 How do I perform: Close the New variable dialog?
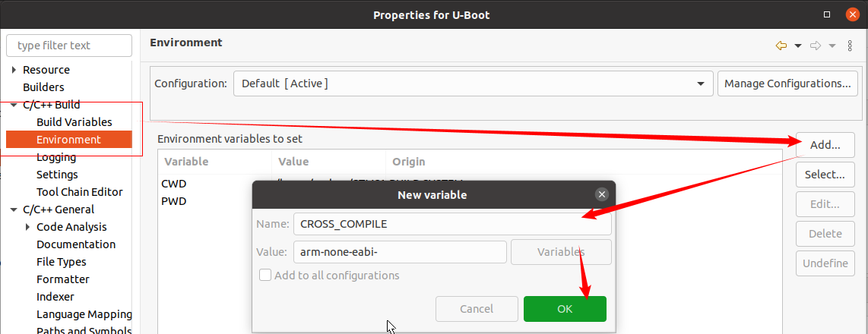602,194
